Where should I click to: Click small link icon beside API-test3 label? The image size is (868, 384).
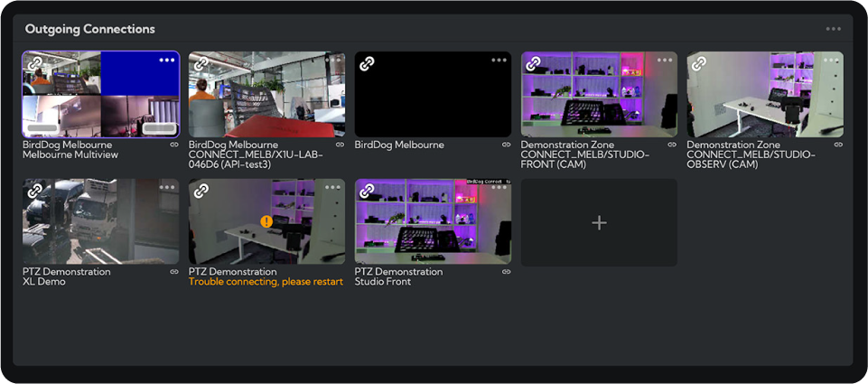tap(340, 145)
